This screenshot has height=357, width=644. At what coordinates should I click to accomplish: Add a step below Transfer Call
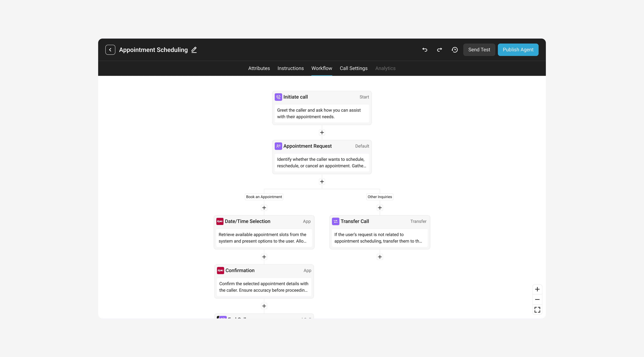tap(380, 257)
